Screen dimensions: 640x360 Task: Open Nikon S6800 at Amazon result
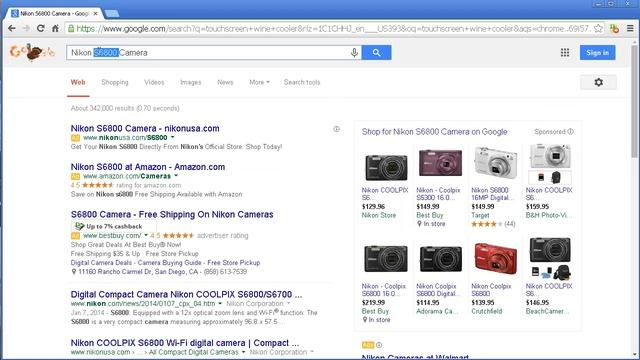[x=148, y=167]
